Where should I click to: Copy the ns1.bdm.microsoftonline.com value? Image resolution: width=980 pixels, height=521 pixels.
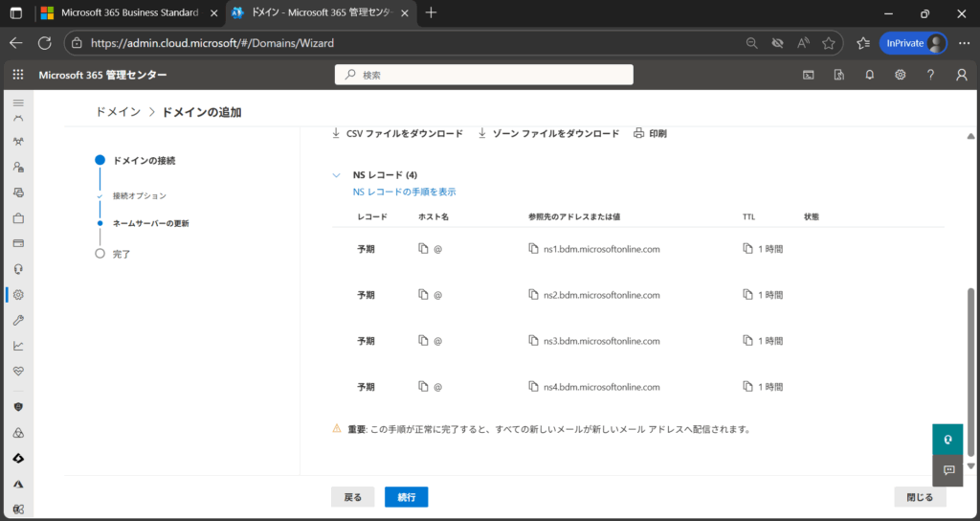535,249
